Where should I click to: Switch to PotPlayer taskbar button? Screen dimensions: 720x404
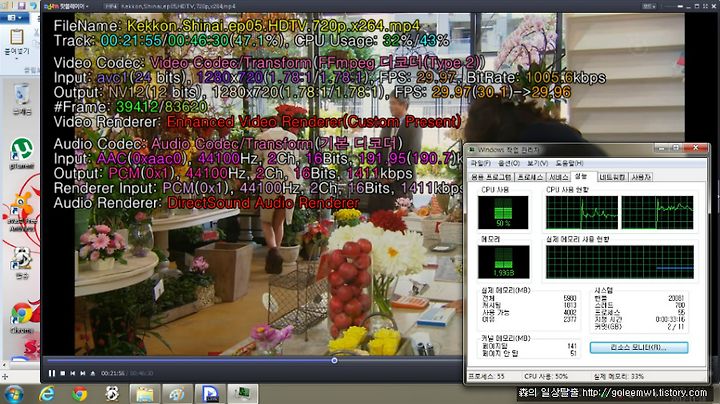210,394
